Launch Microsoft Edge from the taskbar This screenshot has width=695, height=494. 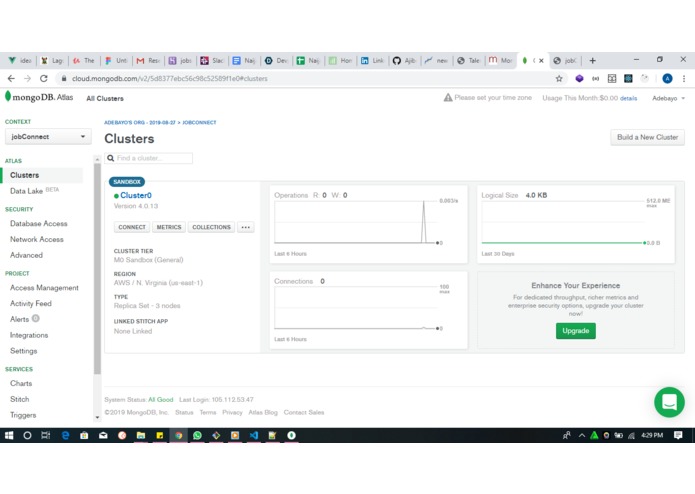click(x=65, y=435)
